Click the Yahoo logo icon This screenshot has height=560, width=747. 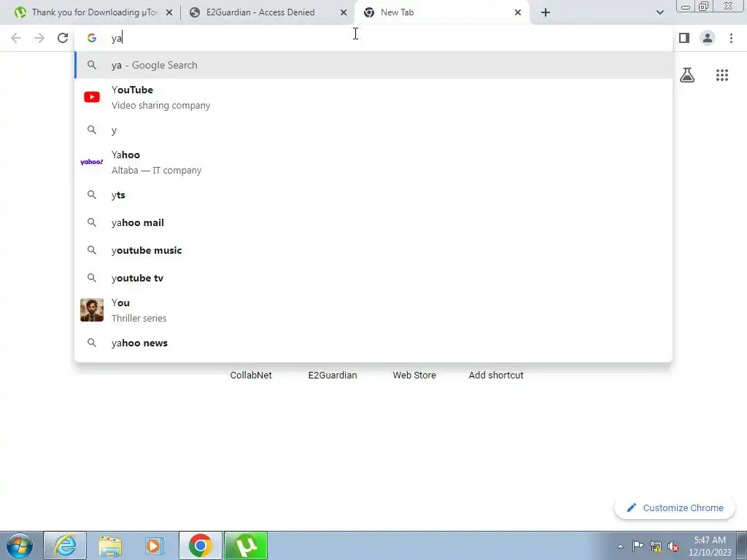click(x=91, y=162)
